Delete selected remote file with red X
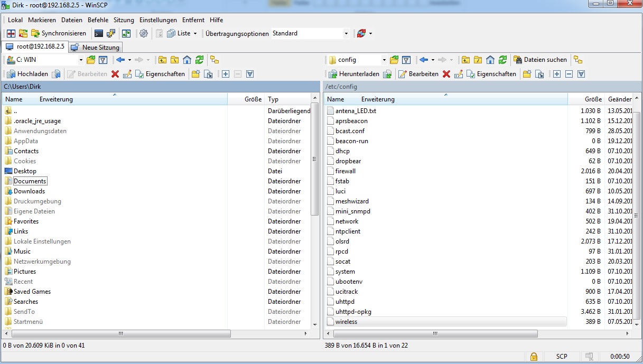The image size is (643, 364). tap(446, 74)
